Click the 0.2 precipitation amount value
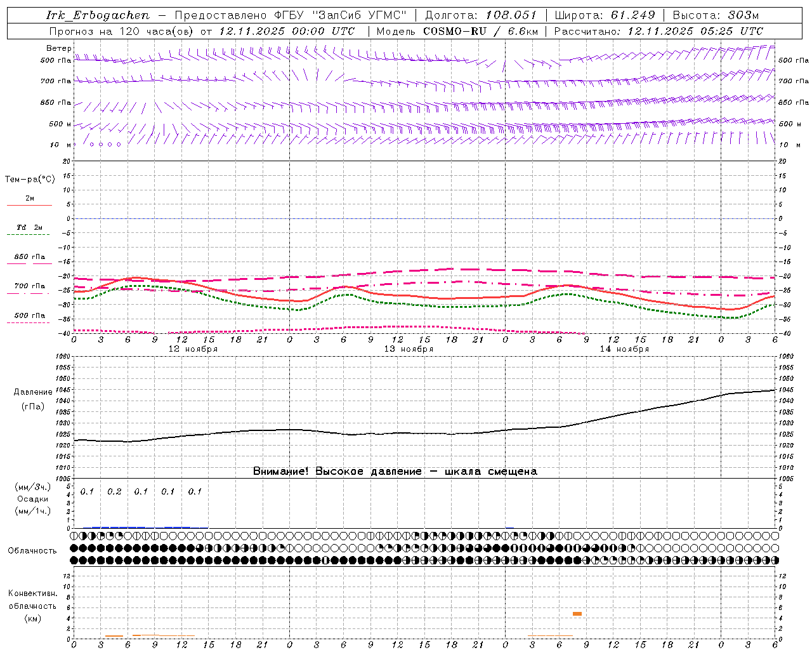 (x=114, y=491)
